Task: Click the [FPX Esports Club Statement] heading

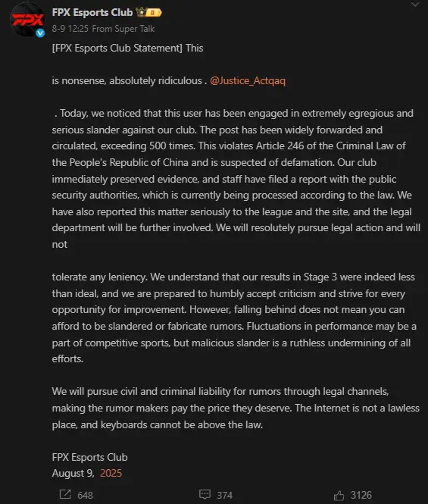Action: [x=117, y=48]
